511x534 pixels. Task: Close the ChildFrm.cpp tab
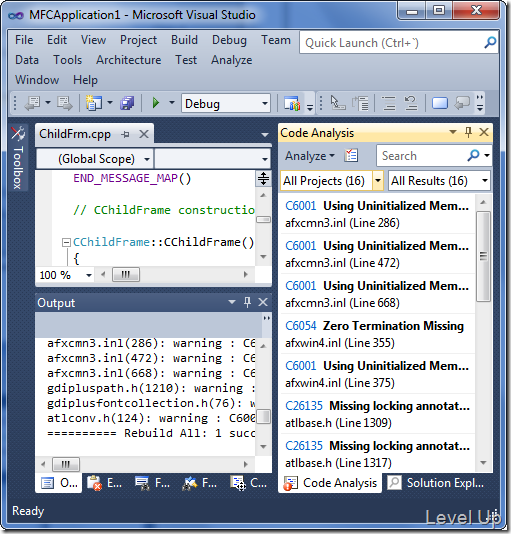pyautogui.click(x=144, y=134)
